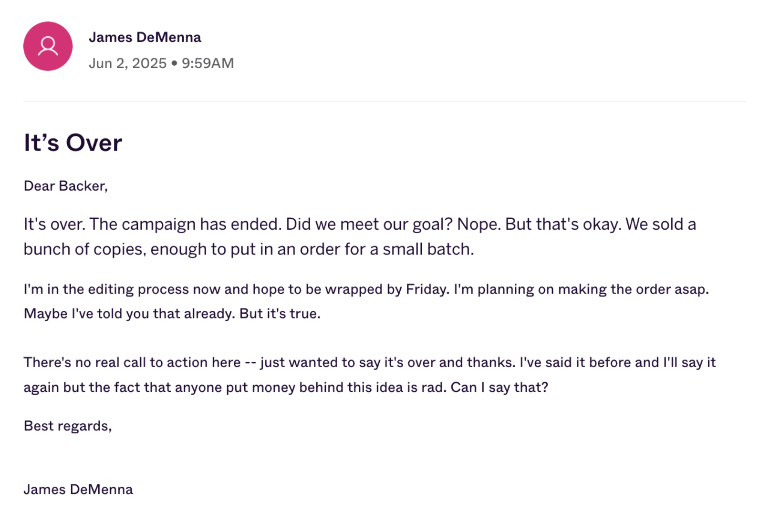Click the question "Can I say that?"

[x=499, y=387]
